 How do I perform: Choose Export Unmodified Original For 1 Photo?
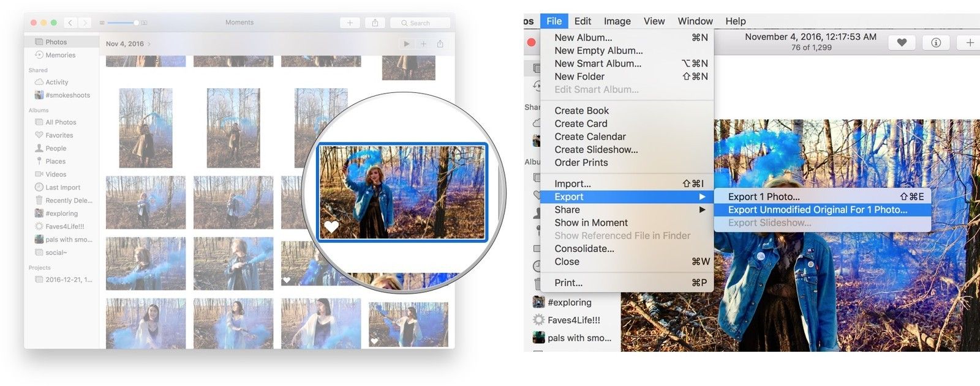click(x=817, y=210)
